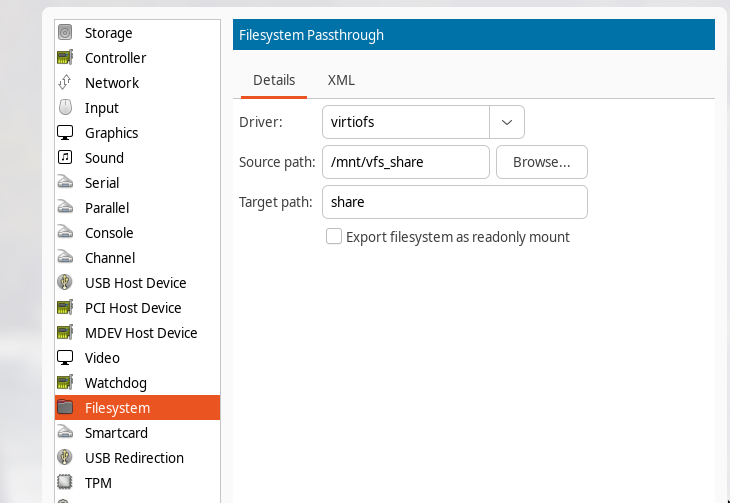Choose USB Redirection from hardware list

[x=134, y=458]
